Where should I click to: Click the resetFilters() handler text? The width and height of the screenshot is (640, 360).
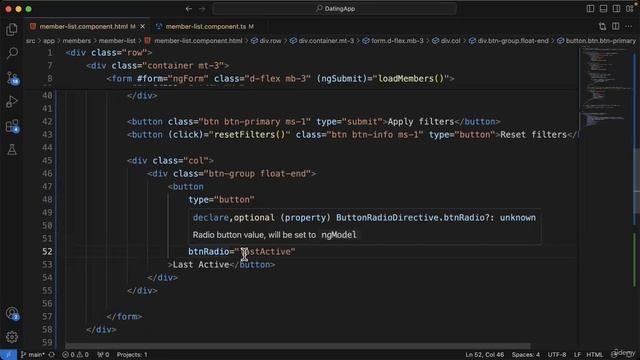click(x=249, y=135)
